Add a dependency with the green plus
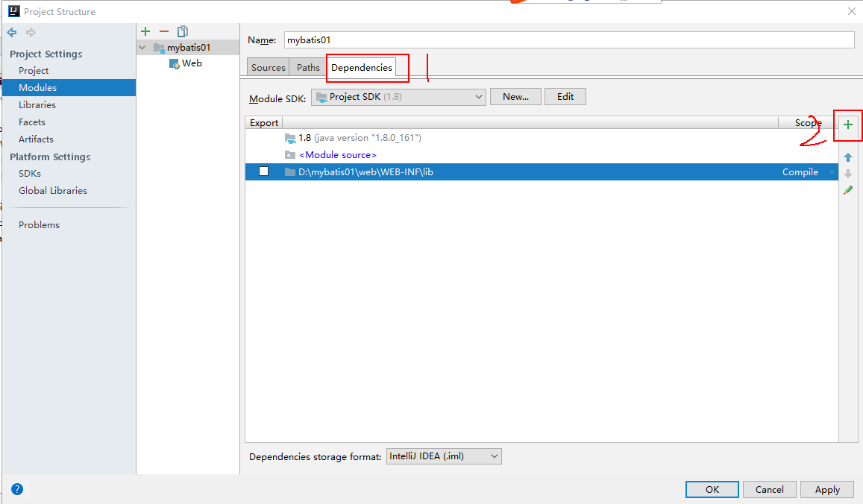 (x=847, y=125)
